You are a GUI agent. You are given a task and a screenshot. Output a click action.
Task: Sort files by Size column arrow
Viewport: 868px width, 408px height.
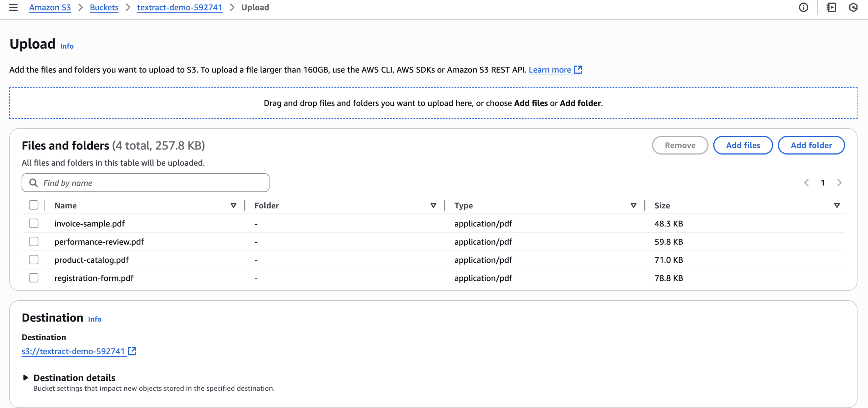point(837,206)
